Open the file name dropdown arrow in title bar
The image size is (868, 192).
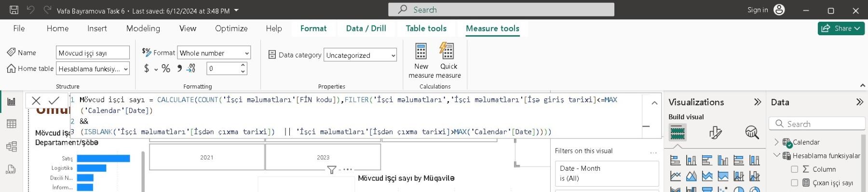pyautogui.click(x=236, y=10)
